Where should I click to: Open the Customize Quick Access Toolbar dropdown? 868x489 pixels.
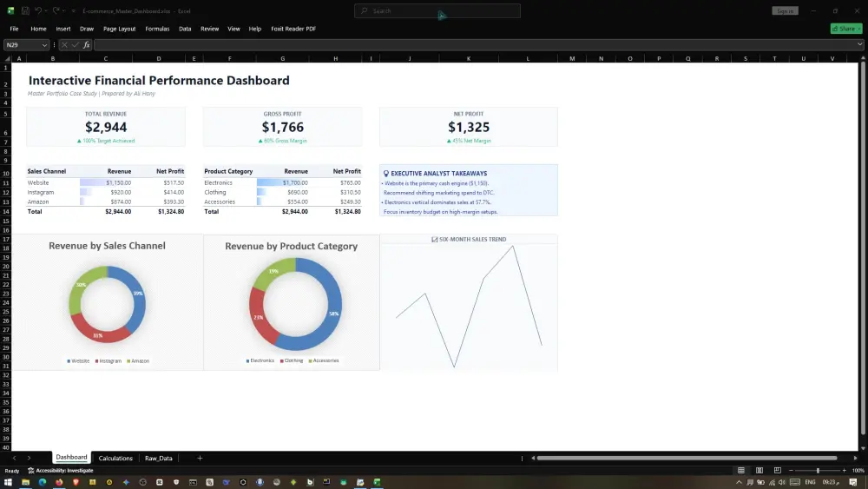74,10
